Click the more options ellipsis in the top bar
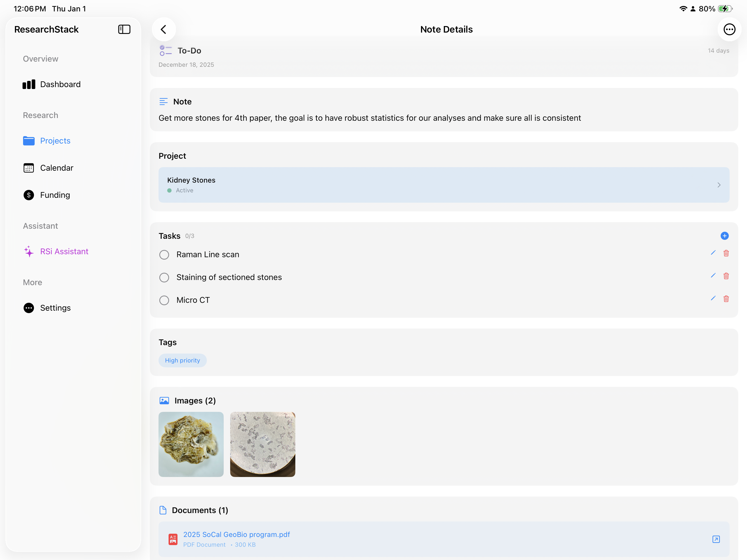The image size is (747, 560). [x=729, y=29]
